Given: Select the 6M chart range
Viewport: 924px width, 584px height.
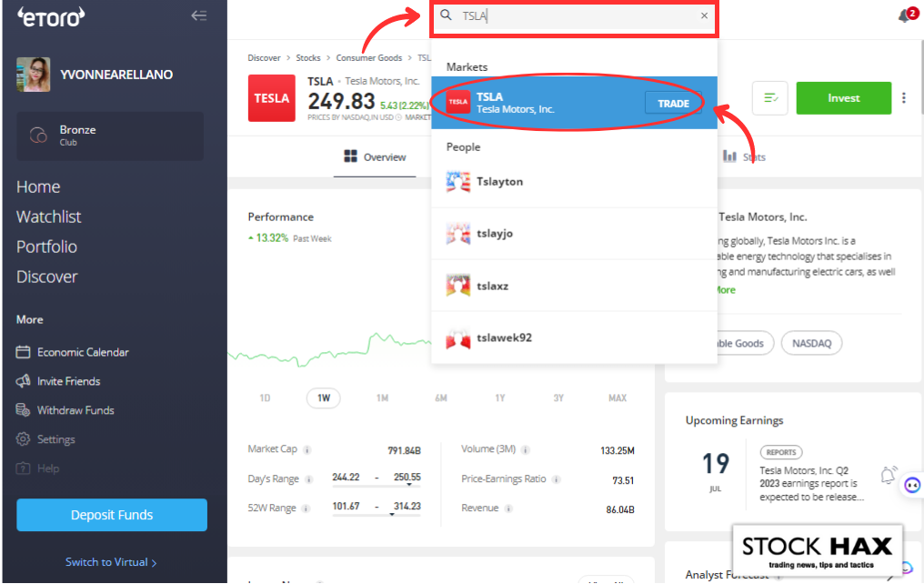Looking at the screenshot, I should coord(441,398).
